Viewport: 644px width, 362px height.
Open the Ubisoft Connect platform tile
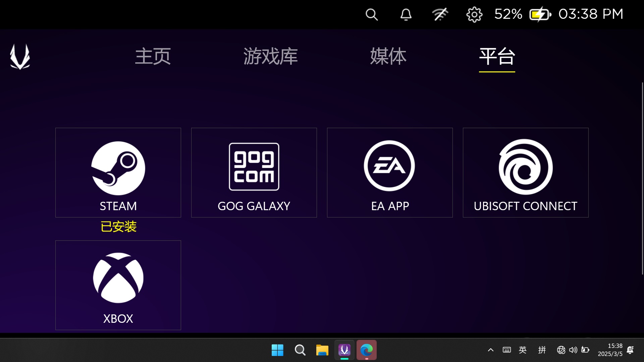pos(526,173)
